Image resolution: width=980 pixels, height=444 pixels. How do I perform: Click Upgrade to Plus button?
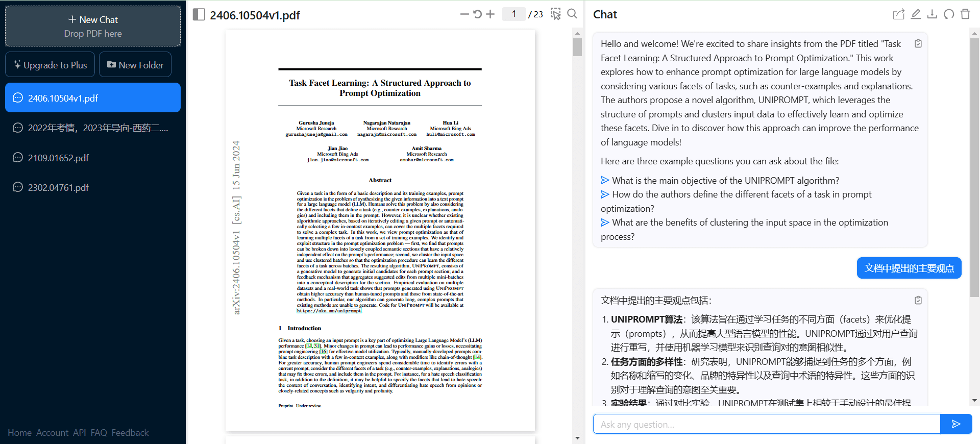coord(50,65)
